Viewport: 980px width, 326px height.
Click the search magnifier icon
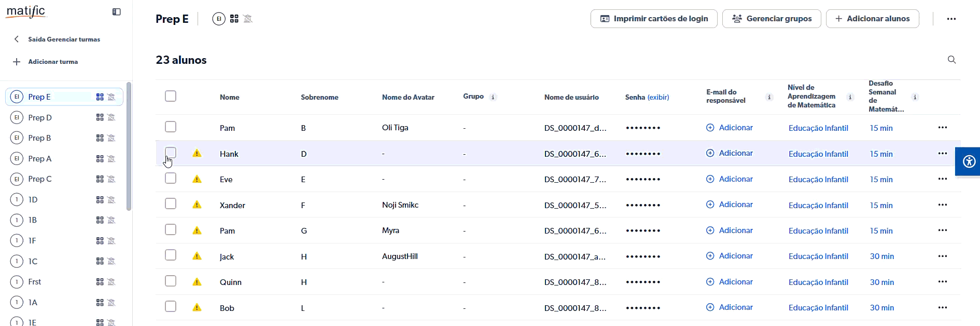pyautogui.click(x=951, y=60)
